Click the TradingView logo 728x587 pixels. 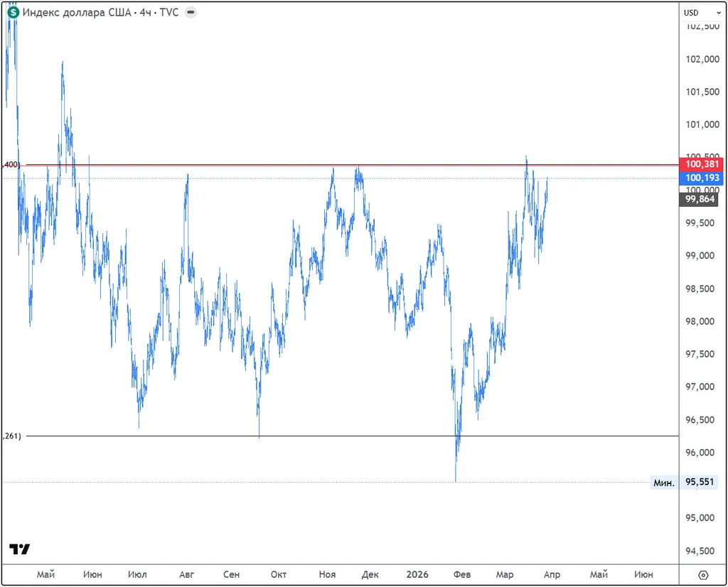coord(20,549)
